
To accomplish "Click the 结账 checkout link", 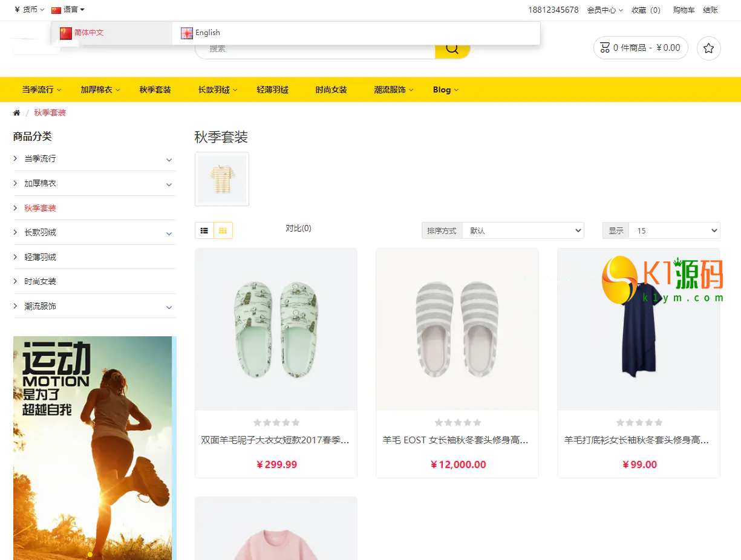I will [711, 10].
